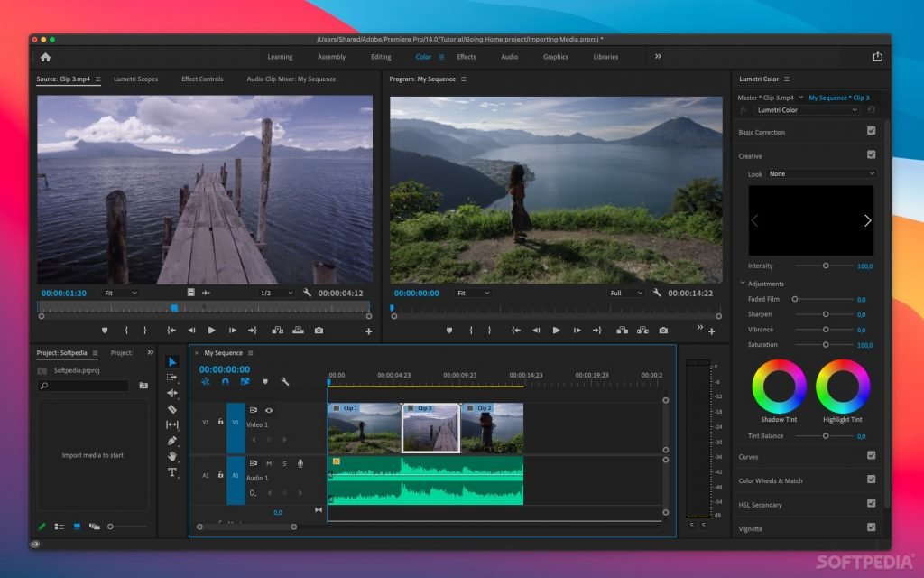Screen dimensions: 924x578
Task: Expand Project panel tabs overflow chevron
Action: click(151, 353)
